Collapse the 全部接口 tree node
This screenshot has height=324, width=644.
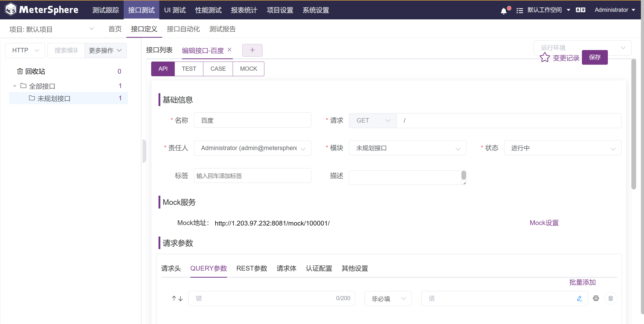[x=15, y=86]
